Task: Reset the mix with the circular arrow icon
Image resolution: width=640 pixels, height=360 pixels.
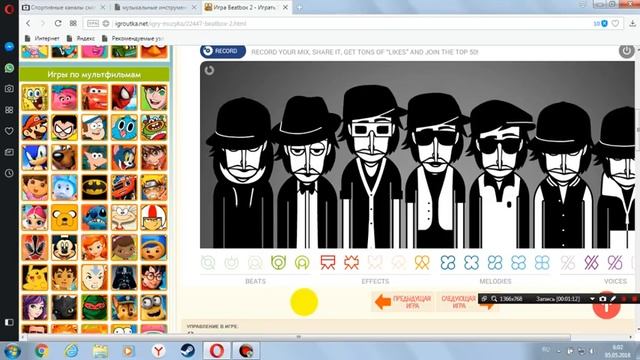Action: point(209,70)
